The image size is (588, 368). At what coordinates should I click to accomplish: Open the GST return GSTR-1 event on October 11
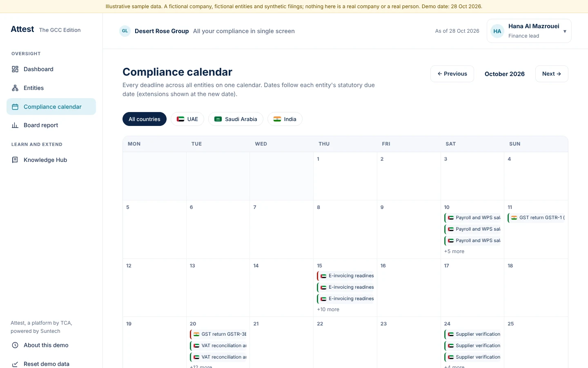click(536, 218)
